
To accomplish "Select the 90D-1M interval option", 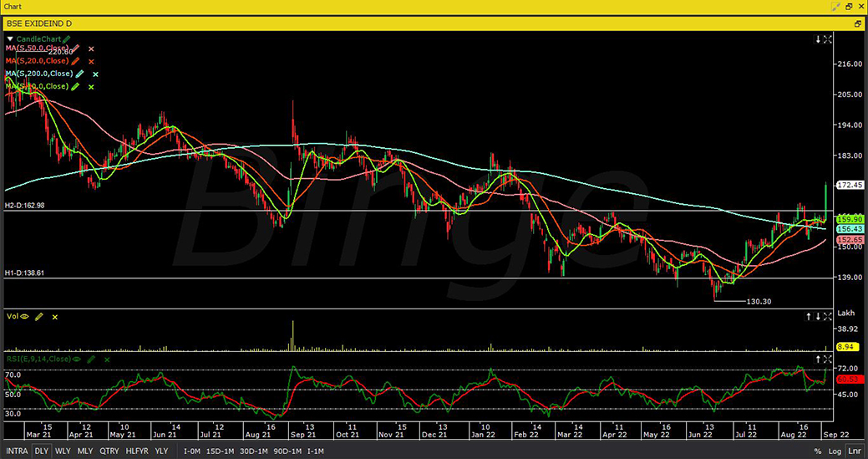I will 288,451.
